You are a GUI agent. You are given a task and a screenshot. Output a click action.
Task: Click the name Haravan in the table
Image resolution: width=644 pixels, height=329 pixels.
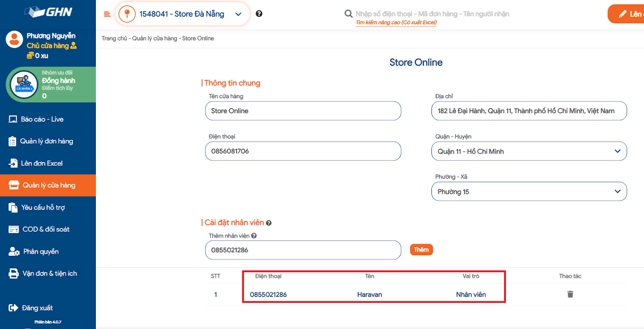pyautogui.click(x=369, y=294)
